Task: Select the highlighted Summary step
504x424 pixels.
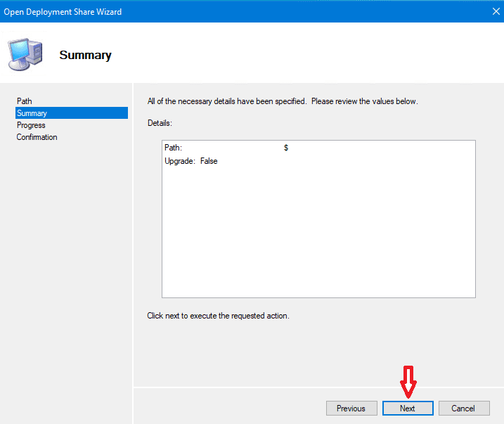Action: (32, 113)
